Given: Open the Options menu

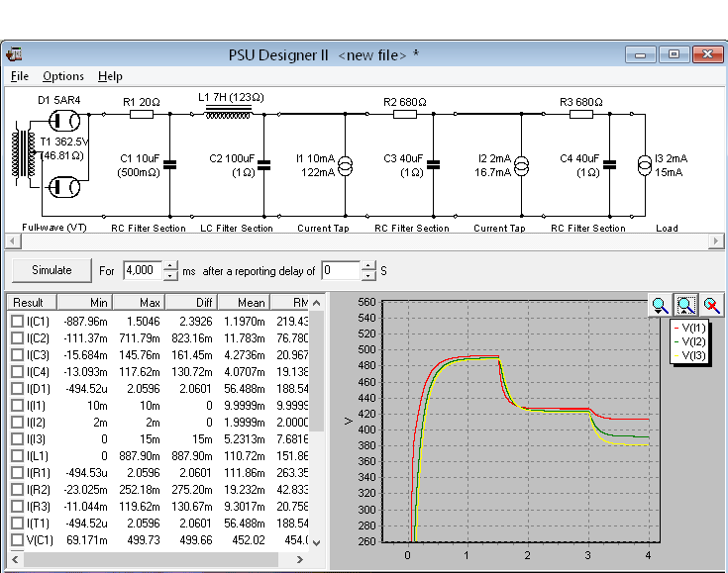Looking at the screenshot, I should click(x=63, y=76).
